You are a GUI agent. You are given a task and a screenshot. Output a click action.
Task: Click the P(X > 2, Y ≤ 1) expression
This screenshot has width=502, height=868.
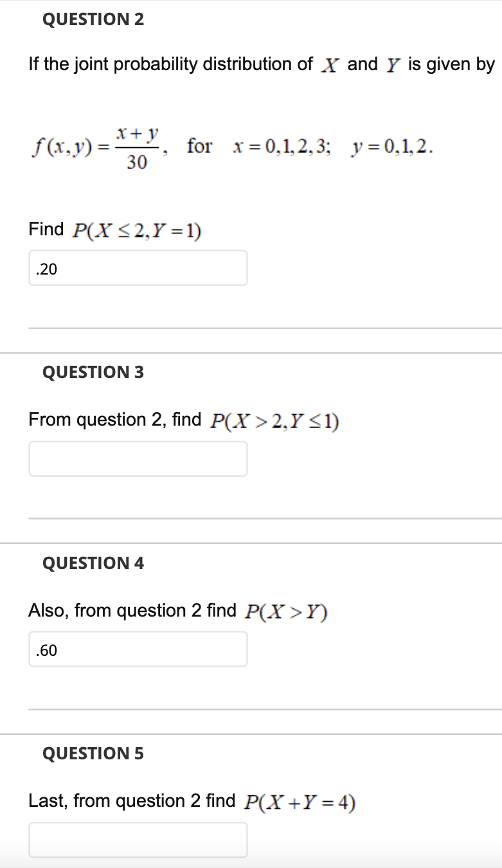(x=274, y=421)
